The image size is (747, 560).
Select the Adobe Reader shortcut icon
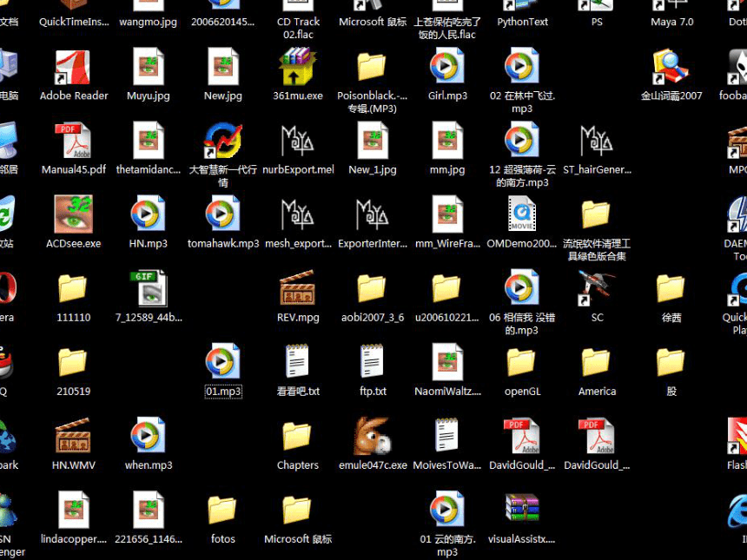tap(73, 67)
